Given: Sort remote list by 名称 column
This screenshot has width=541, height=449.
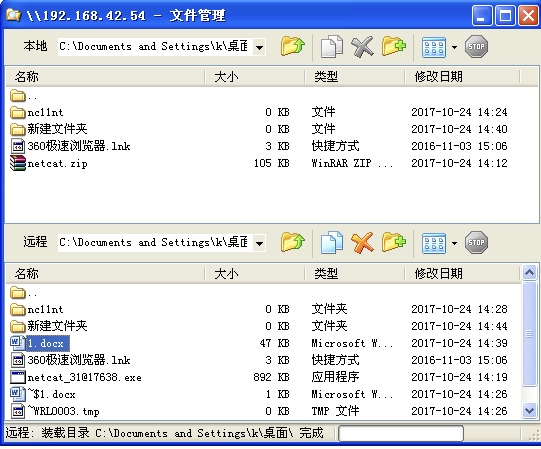Looking at the screenshot, I should pyautogui.click(x=105, y=274).
